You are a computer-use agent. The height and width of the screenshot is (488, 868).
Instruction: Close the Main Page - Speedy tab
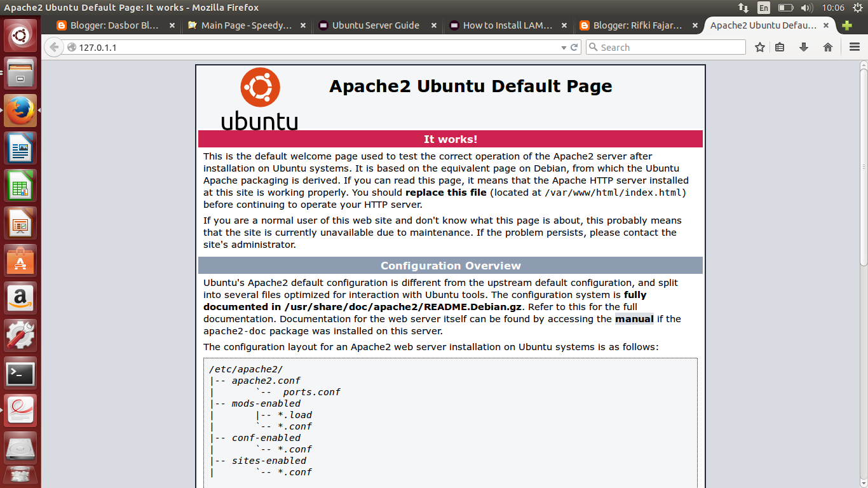(x=303, y=25)
